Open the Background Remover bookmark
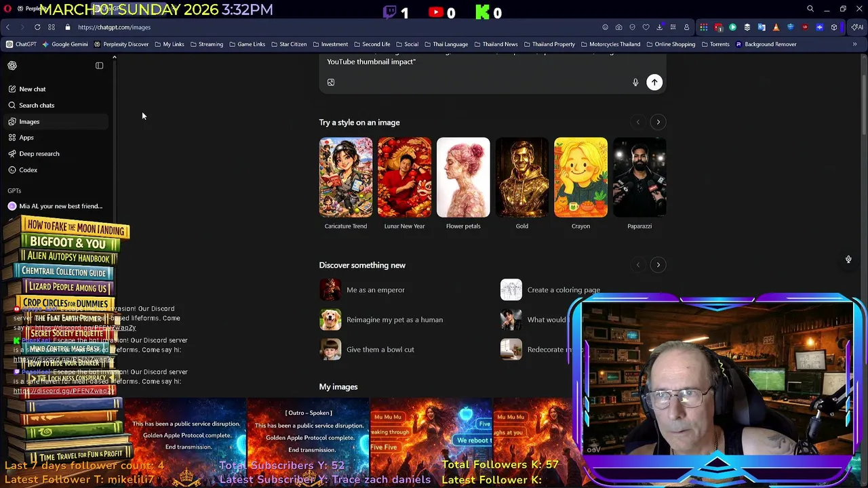The width and height of the screenshot is (868, 488). [x=766, y=44]
